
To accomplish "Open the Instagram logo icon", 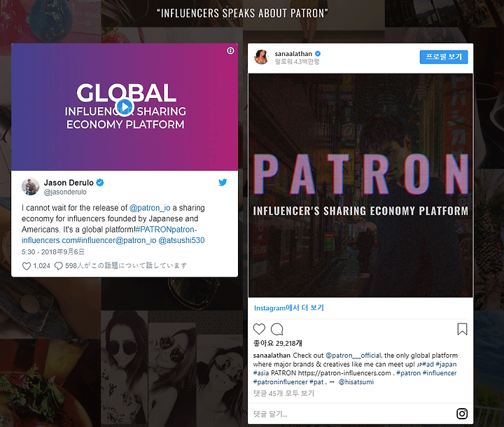I will click(x=462, y=414).
